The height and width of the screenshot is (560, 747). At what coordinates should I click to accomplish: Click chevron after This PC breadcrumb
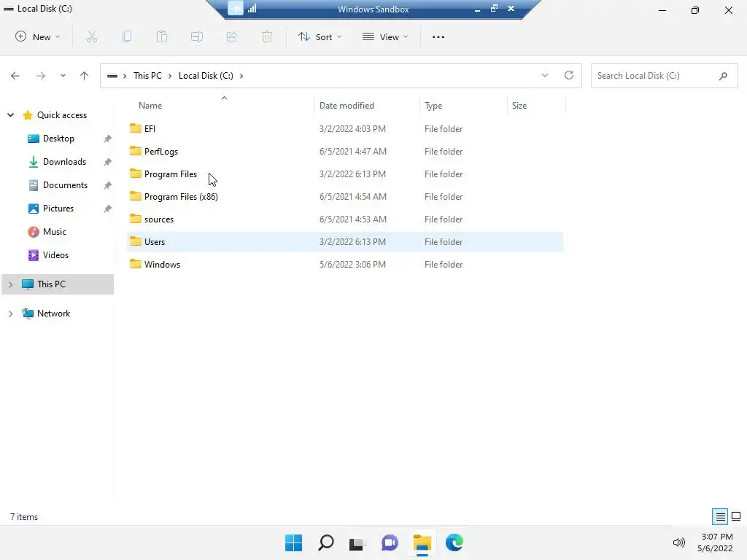169,76
